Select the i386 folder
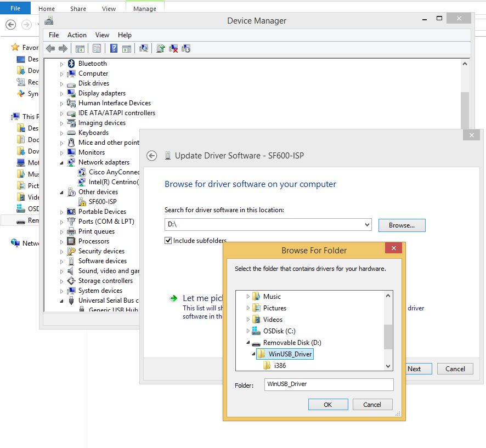 [x=280, y=366]
